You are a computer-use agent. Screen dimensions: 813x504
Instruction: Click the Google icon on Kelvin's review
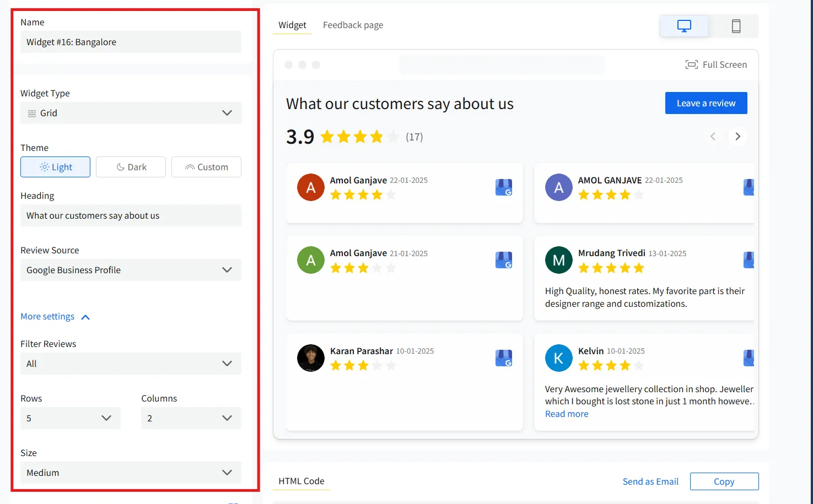pos(749,358)
